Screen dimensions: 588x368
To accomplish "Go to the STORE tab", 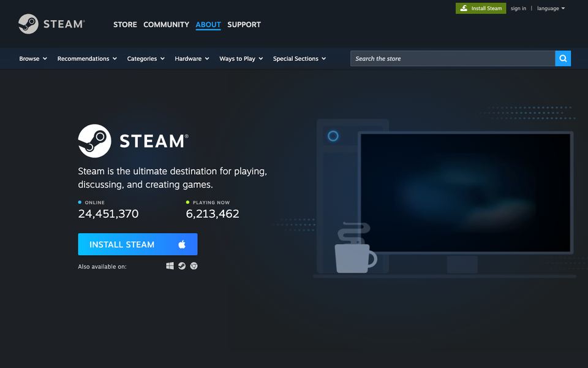I will pyautogui.click(x=125, y=25).
